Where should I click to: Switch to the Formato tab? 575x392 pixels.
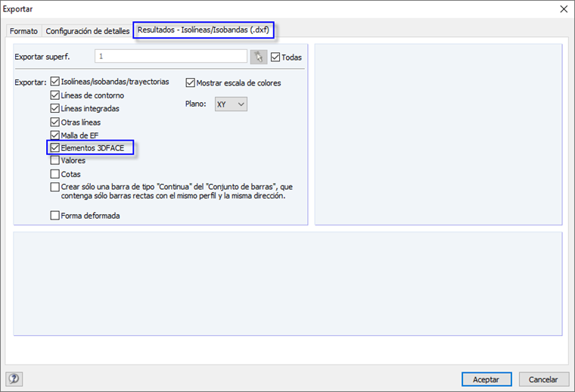coord(23,31)
